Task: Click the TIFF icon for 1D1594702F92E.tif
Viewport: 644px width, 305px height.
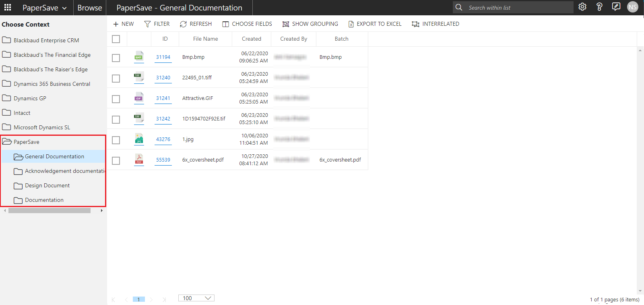Action: [139, 118]
